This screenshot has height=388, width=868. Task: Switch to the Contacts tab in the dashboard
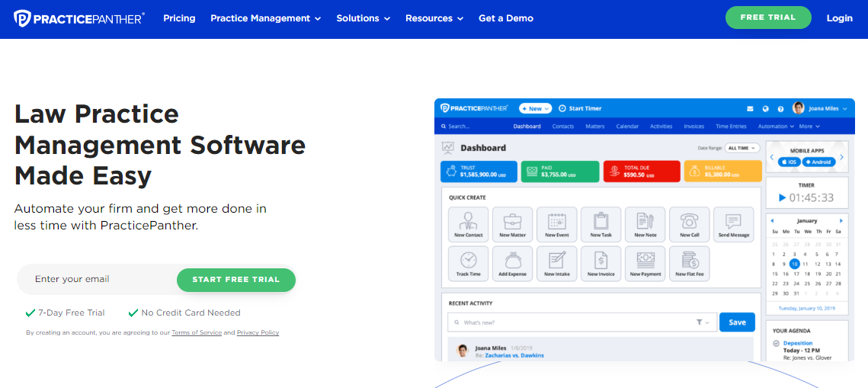(x=563, y=127)
